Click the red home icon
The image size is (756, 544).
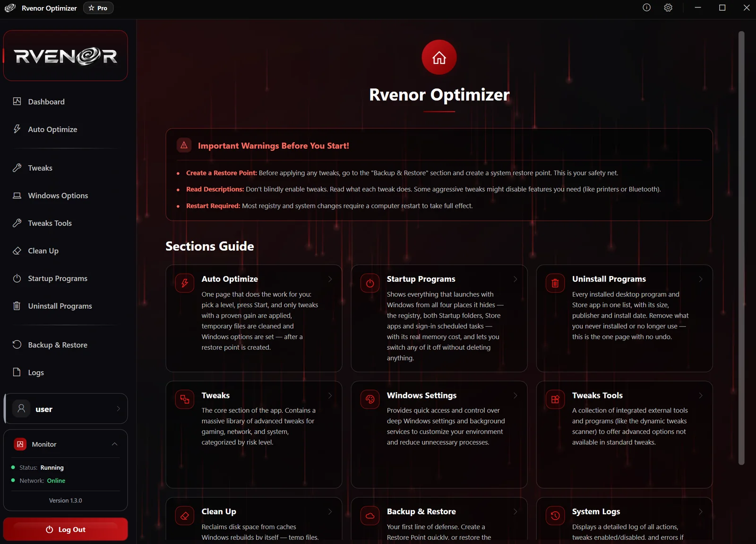pyautogui.click(x=439, y=57)
